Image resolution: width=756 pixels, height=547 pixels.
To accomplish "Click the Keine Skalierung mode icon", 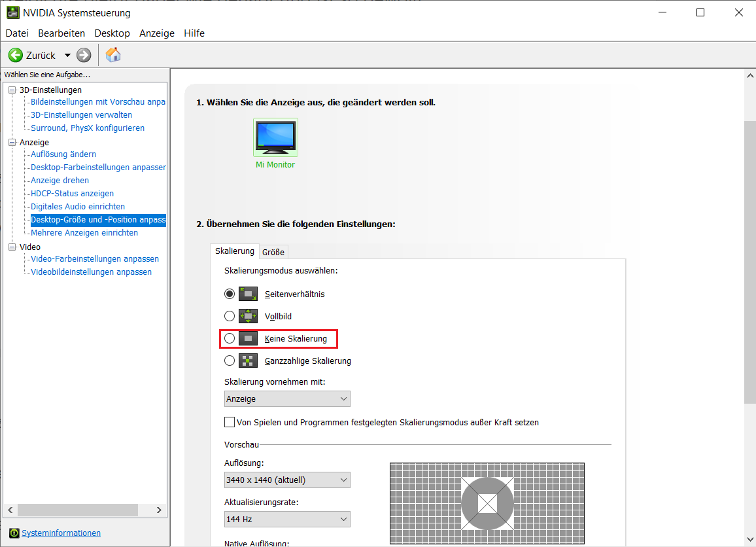I will [249, 339].
